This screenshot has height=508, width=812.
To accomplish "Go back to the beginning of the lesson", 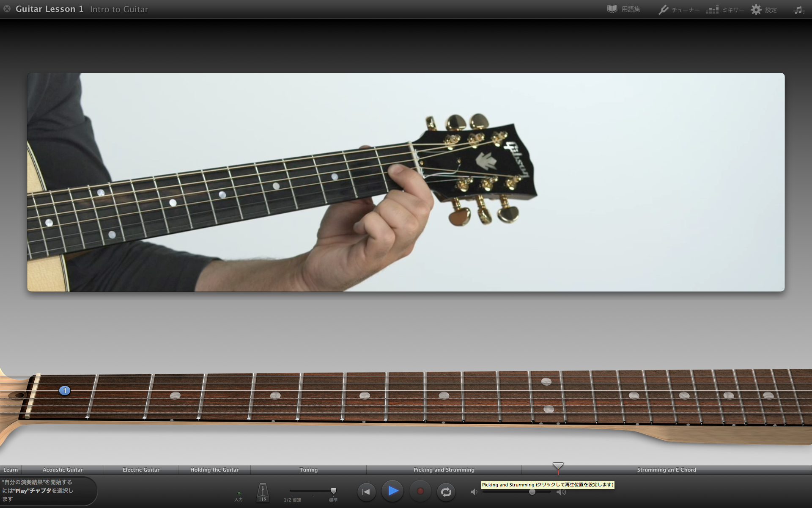I will coord(366,491).
